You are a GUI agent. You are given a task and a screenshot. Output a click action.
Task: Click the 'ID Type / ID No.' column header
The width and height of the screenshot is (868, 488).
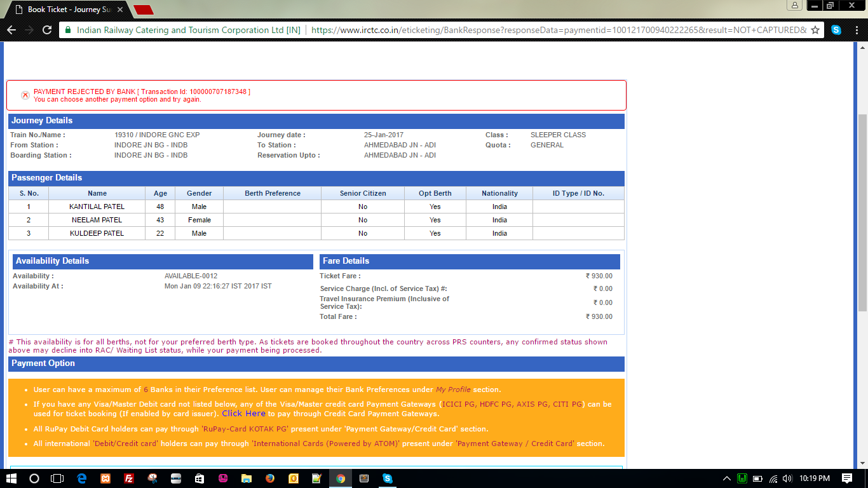click(x=578, y=193)
